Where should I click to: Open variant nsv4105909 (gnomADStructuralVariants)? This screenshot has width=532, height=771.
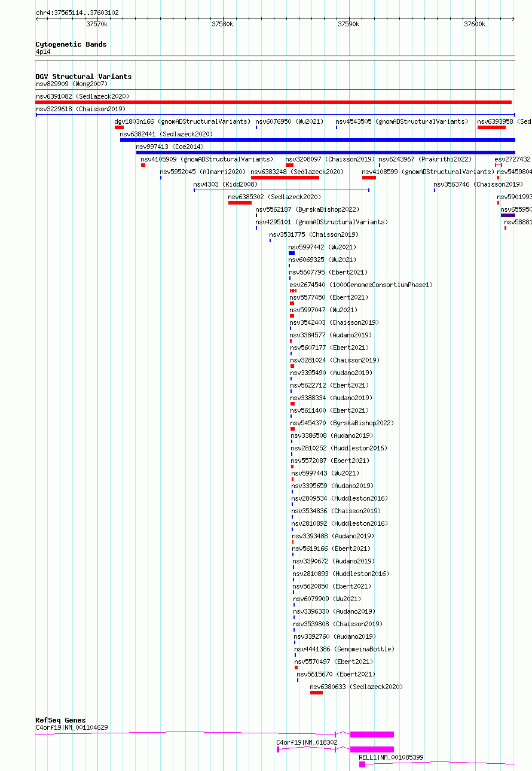(x=207, y=159)
